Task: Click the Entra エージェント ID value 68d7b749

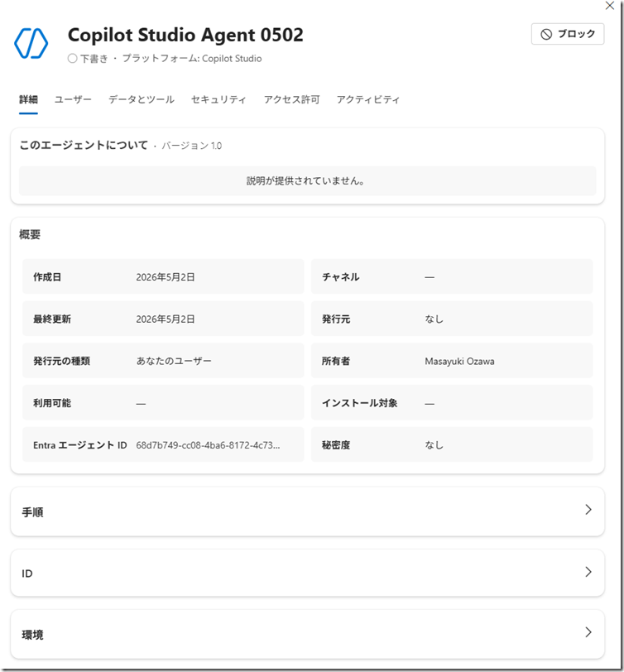Action: 208,445
